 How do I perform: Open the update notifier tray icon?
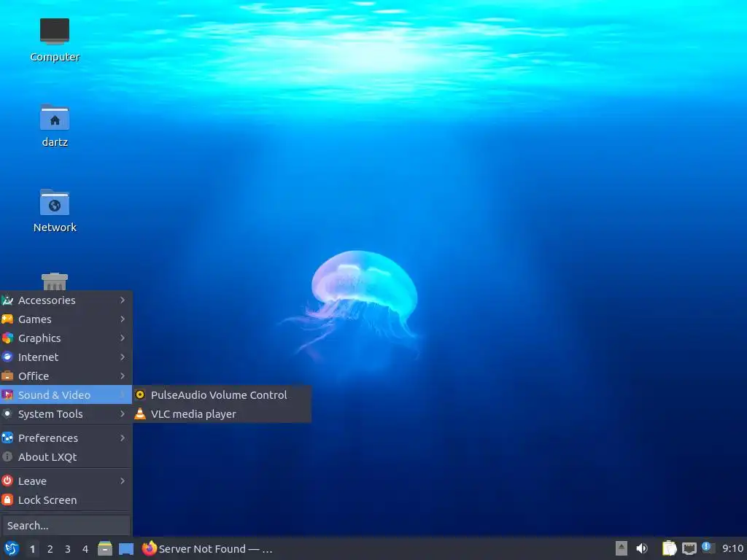(708, 548)
